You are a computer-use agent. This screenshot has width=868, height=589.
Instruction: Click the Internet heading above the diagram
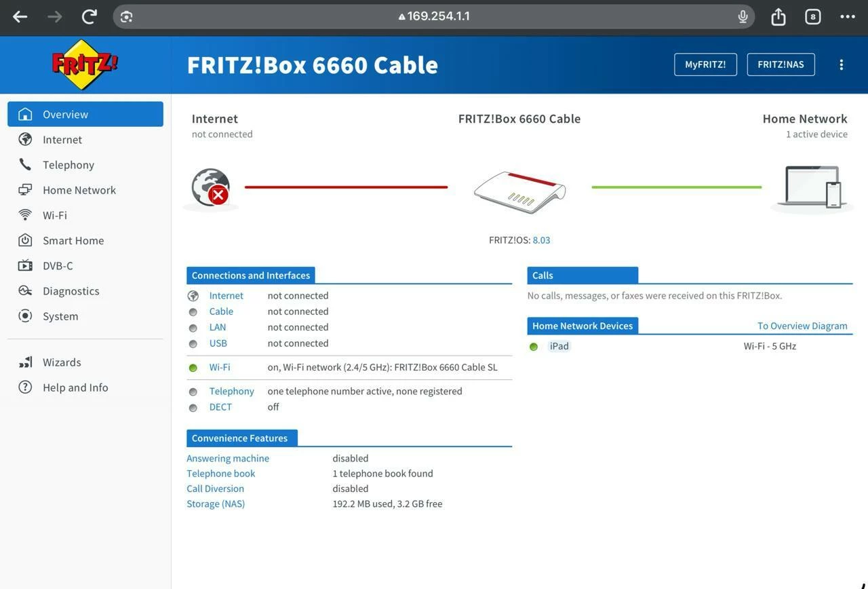(x=215, y=119)
